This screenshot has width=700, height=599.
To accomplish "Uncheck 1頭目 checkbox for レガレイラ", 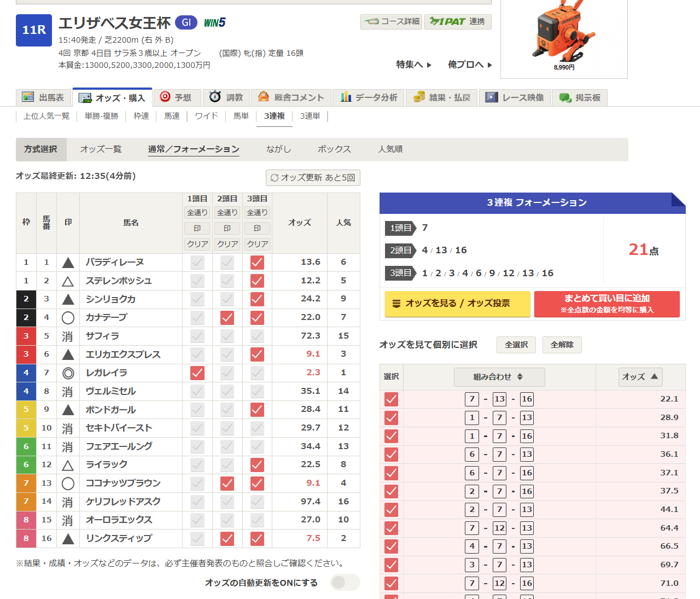I will pyautogui.click(x=197, y=373).
